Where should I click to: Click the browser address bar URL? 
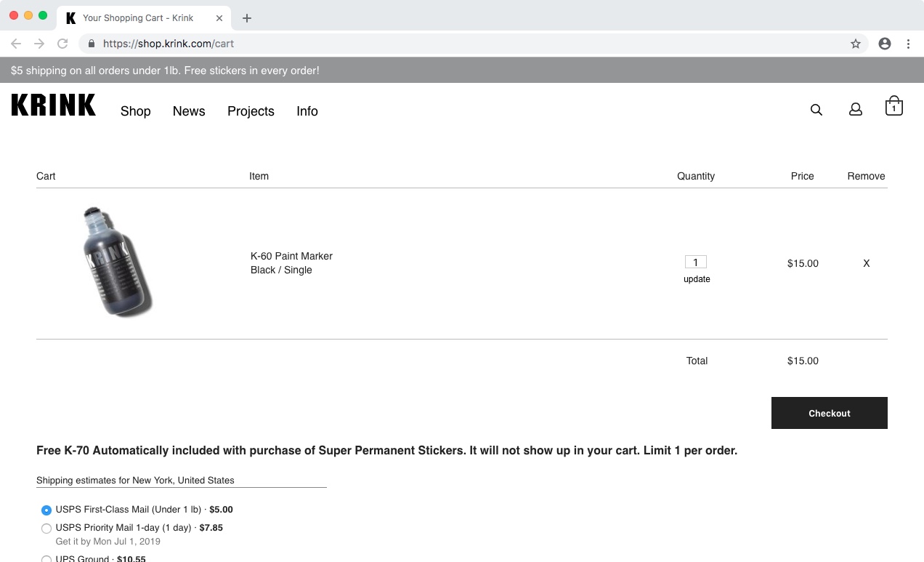coord(169,44)
